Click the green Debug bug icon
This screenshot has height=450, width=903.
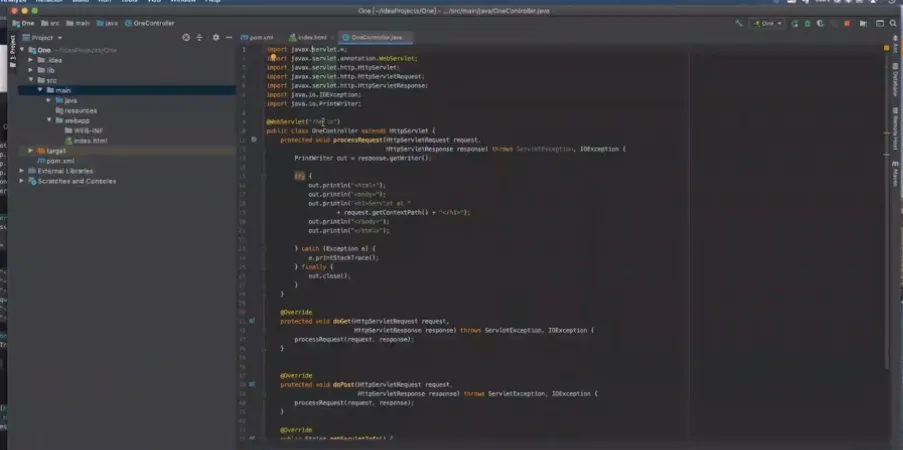[807, 24]
